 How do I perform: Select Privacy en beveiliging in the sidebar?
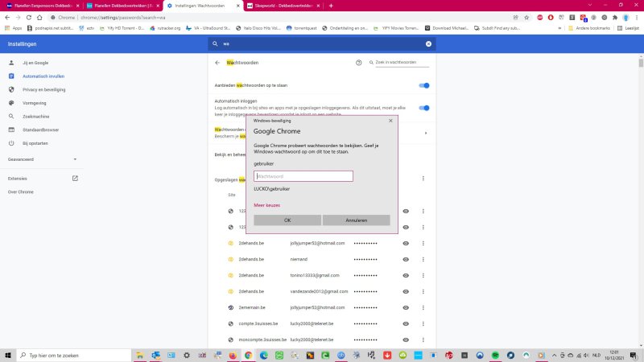tap(43, 89)
